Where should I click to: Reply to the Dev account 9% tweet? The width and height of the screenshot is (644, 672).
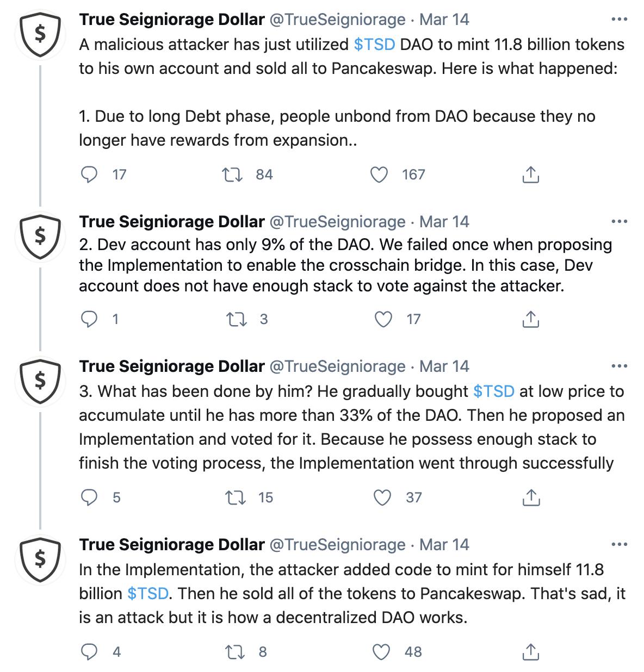click(89, 319)
